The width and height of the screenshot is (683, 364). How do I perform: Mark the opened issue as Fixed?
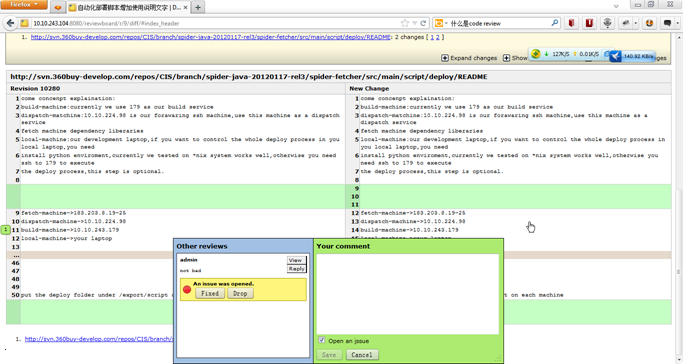click(210, 293)
